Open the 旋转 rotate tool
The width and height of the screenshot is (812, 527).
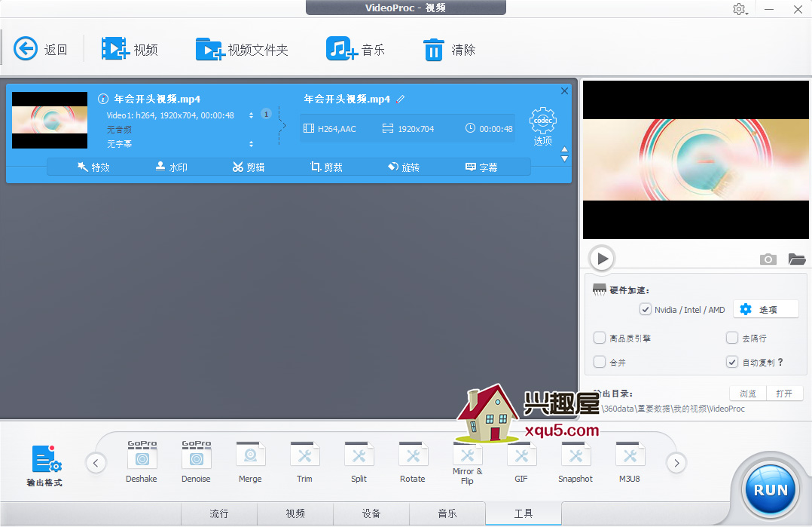404,167
